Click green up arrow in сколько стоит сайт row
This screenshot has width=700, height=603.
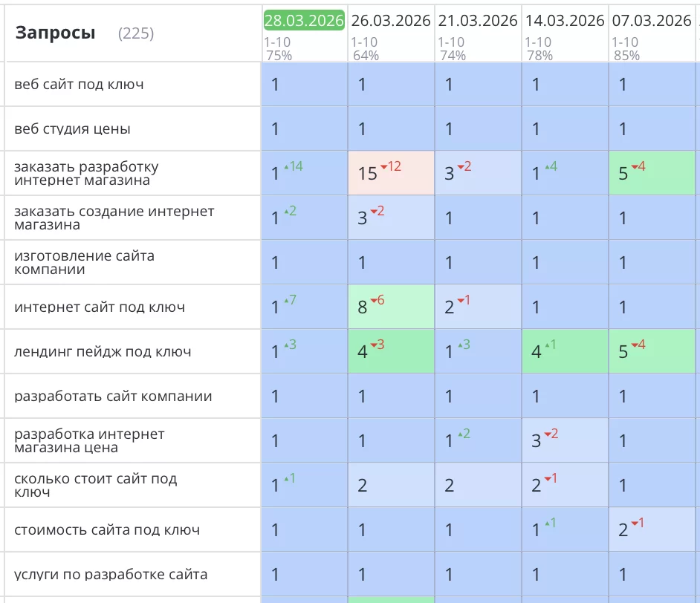click(x=285, y=479)
